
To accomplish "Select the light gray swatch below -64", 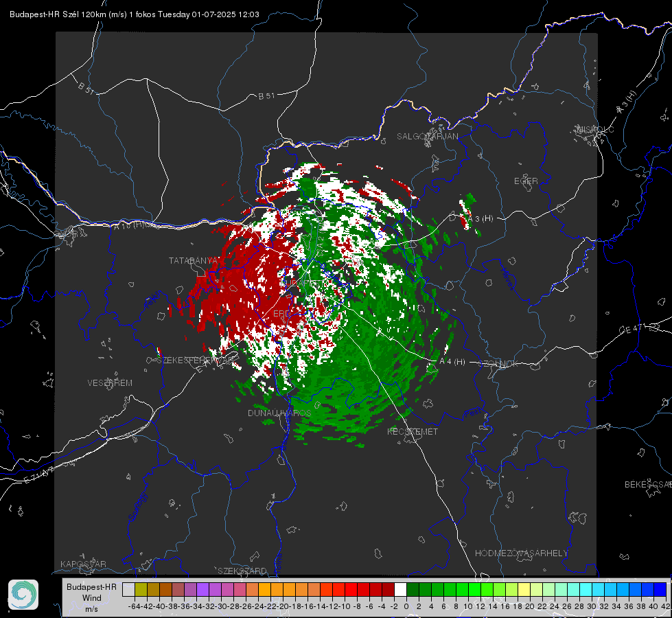I will pyautogui.click(x=128, y=589).
